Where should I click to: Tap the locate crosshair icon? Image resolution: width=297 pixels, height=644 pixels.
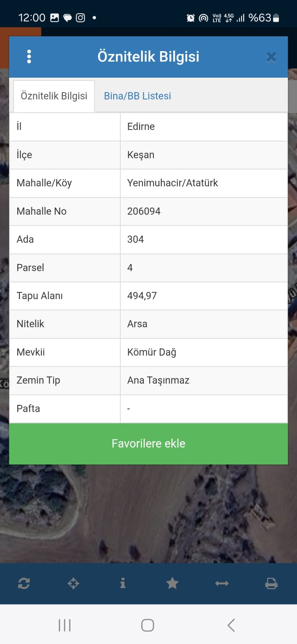pos(73,583)
